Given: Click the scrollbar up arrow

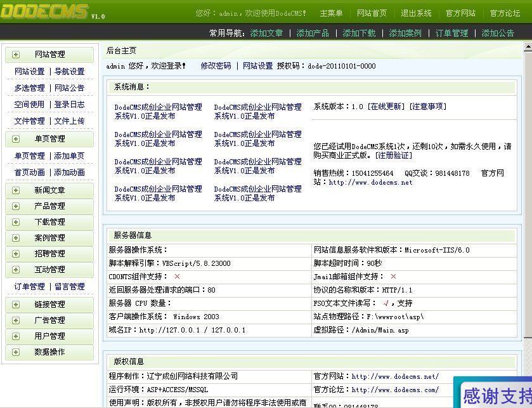Looking at the screenshot, I should 528,47.
